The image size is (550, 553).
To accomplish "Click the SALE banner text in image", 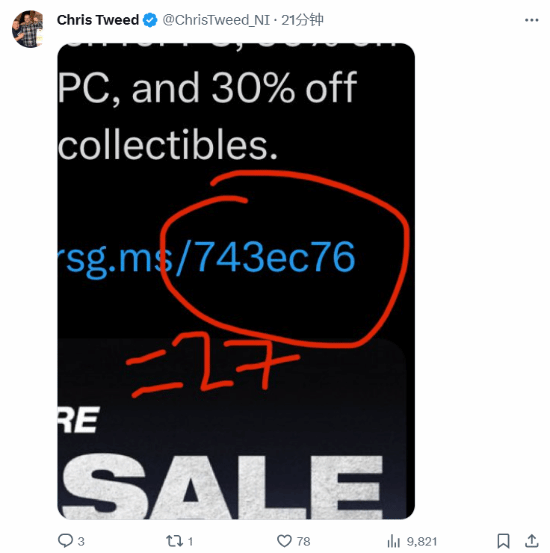I will point(222,487).
